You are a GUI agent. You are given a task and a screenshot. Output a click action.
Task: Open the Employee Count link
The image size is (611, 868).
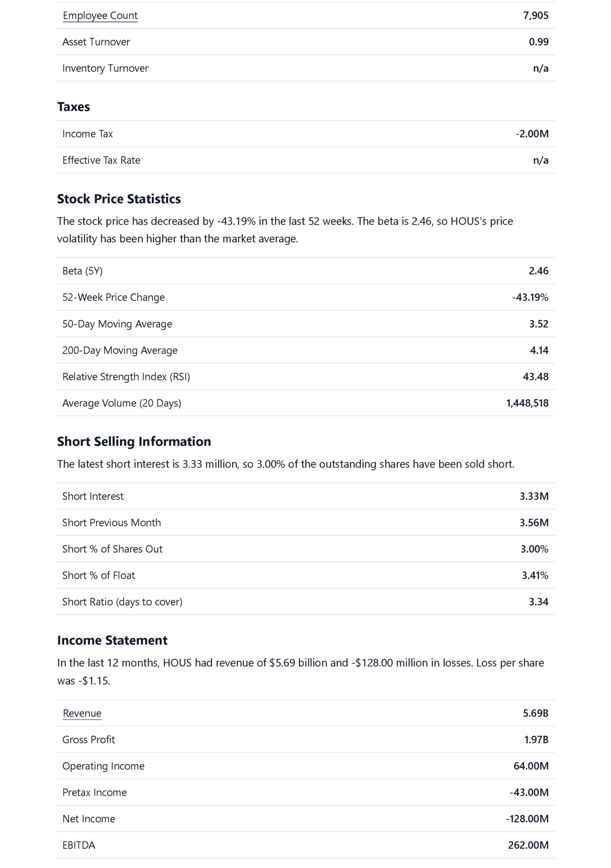tap(100, 16)
